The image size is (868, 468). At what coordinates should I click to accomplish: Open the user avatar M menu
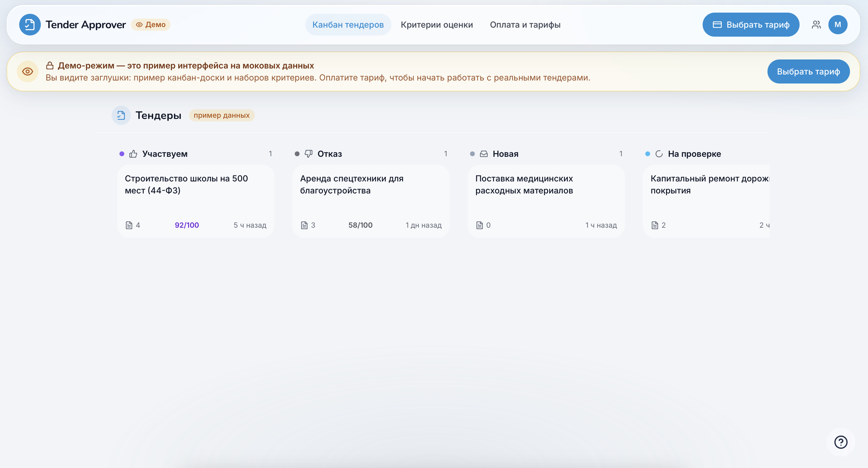838,25
